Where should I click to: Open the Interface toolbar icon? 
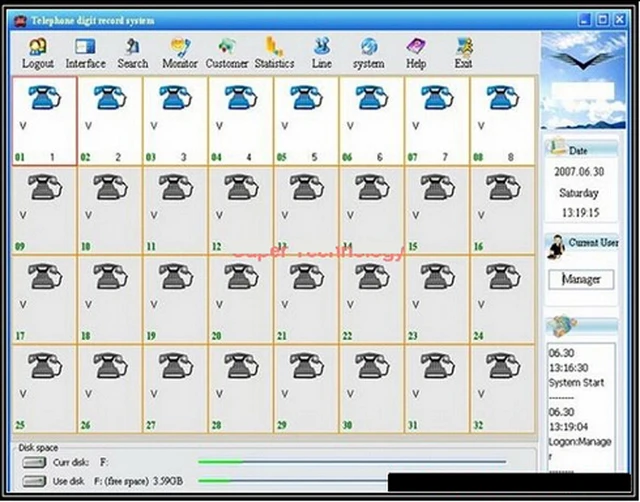tap(85, 47)
